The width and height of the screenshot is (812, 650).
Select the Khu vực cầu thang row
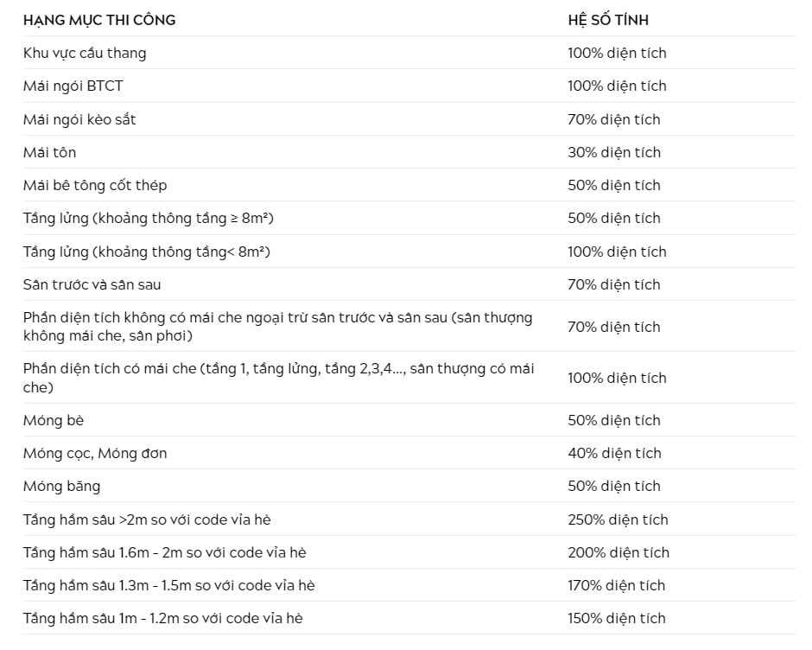pos(409,53)
